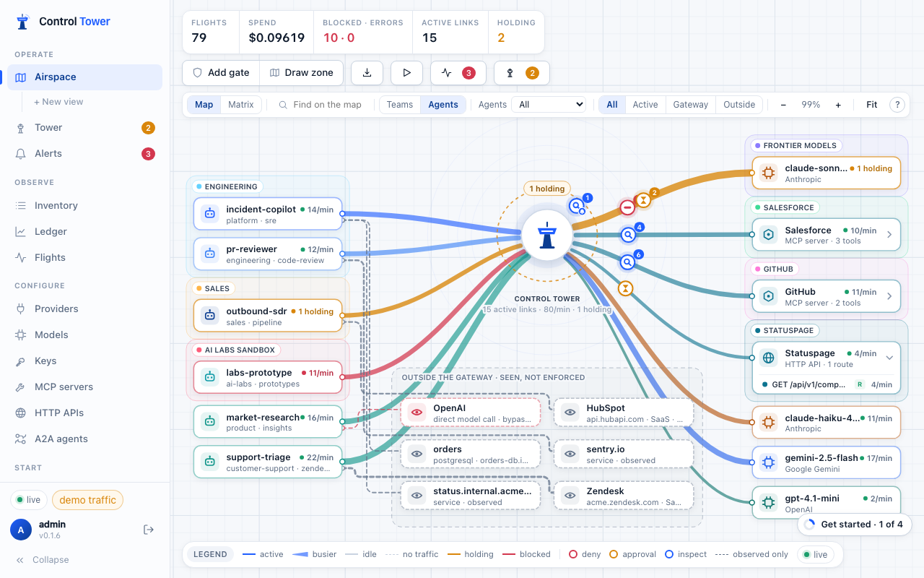Click the market-research robot icon
The image size is (924, 578).
coord(210,422)
